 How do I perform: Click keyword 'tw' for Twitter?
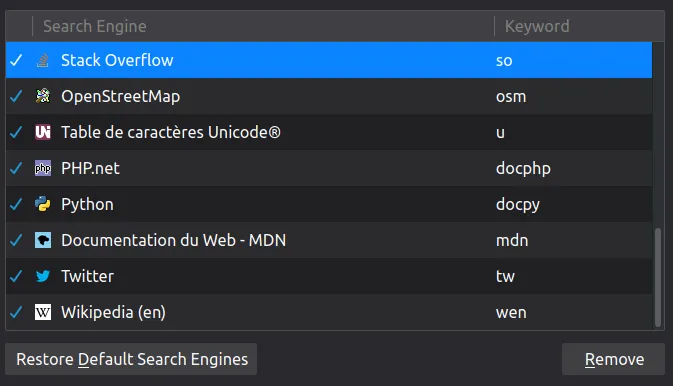pyautogui.click(x=505, y=277)
